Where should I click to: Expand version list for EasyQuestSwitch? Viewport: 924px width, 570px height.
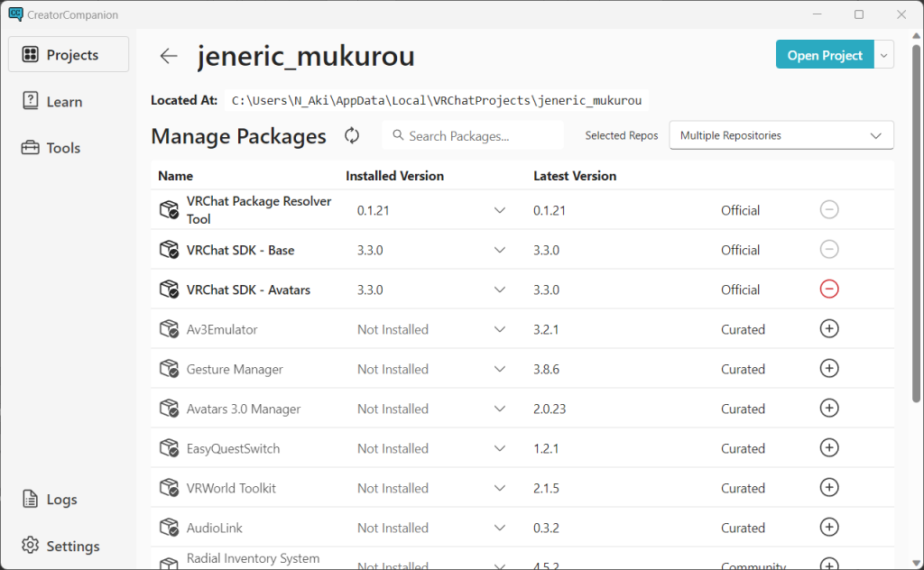coord(500,449)
